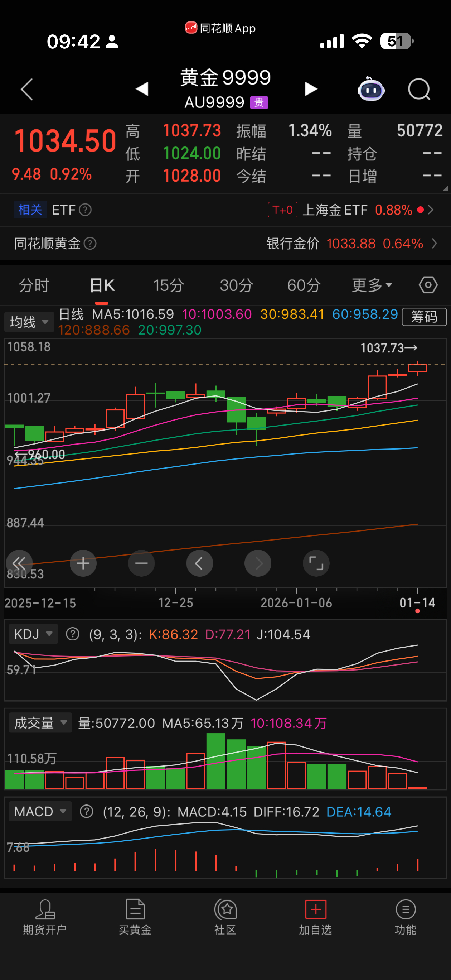Open 买黄金 buy gold tab
Screen dimensions: 451x980
135,918
